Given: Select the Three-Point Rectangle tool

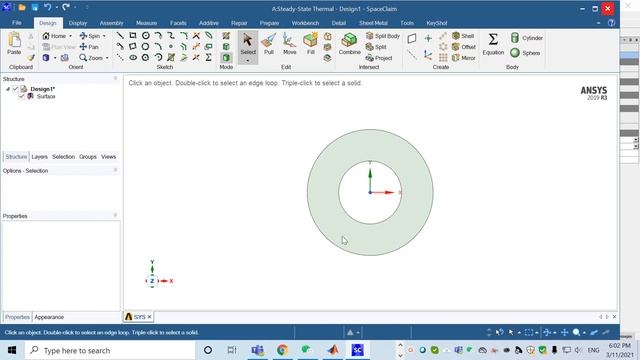Looking at the screenshot, I should point(133,47).
